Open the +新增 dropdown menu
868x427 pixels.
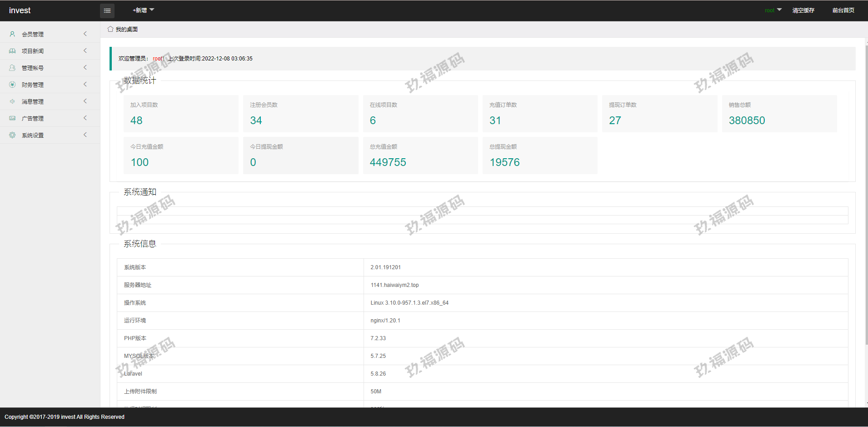[x=143, y=10]
